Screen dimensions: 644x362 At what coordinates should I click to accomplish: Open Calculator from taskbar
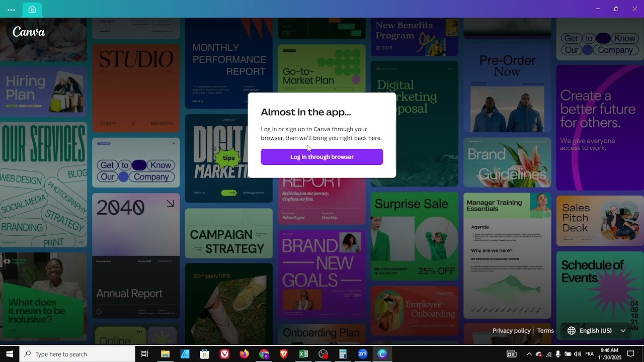pyautogui.click(x=343, y=354)
